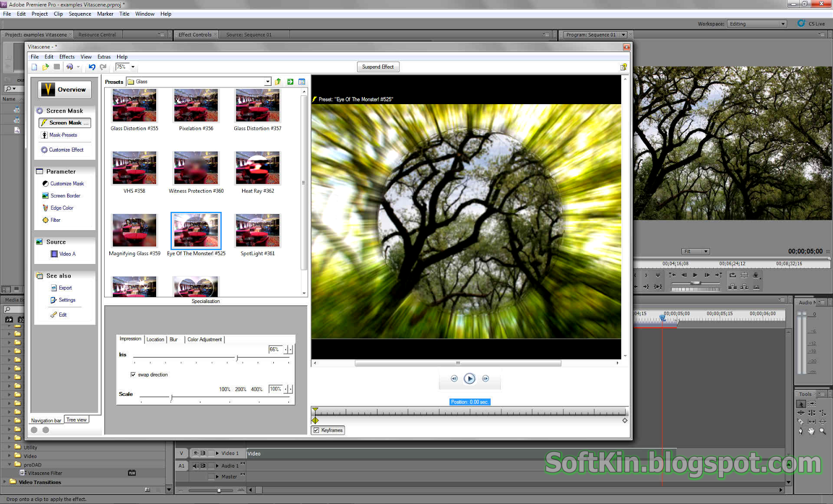Expand the Audio 1 track
Screen dimensions: 833x504
coord(217,466)
